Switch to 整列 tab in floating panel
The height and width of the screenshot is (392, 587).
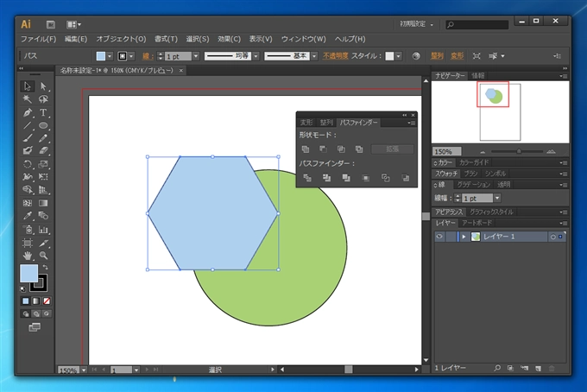coord(326,123)
